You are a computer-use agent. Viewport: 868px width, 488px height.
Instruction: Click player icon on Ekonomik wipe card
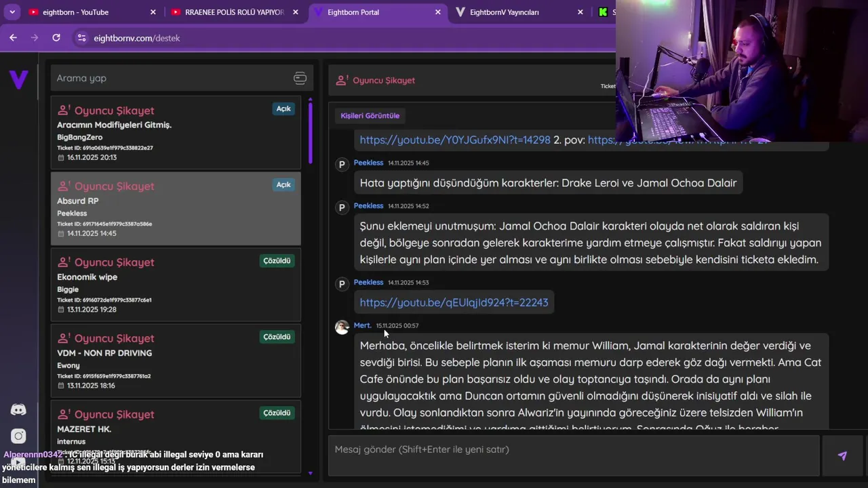64,262
